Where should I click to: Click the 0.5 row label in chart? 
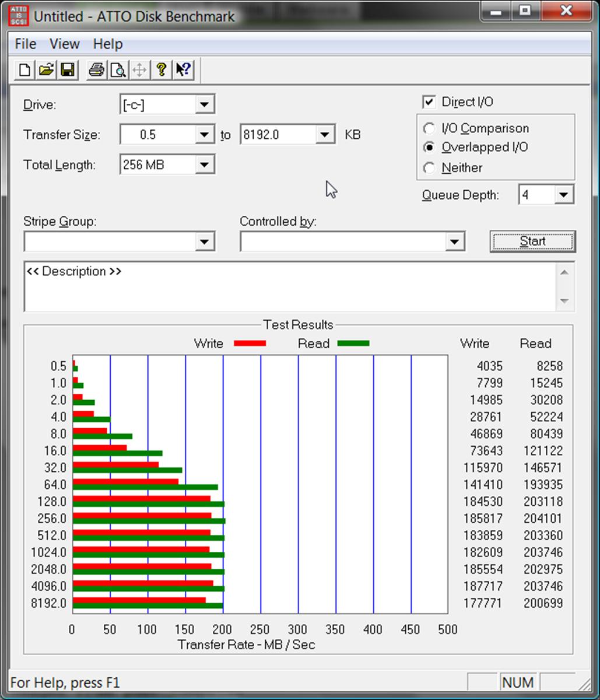tap(58, 366)
